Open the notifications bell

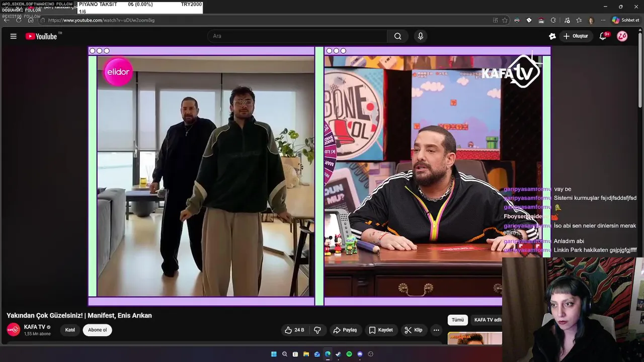pos(603,36)
